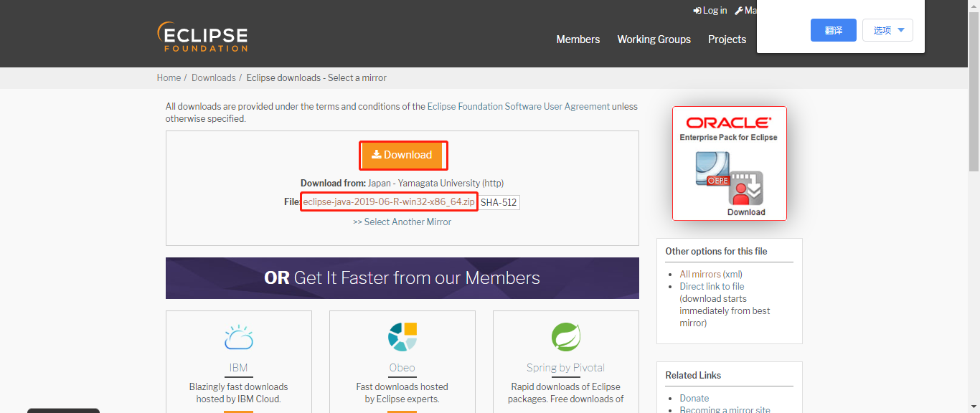Click the OR Get It Faster banner
Image resolution: width=980 pixels, height=413 pixels.
pos(402,278)
